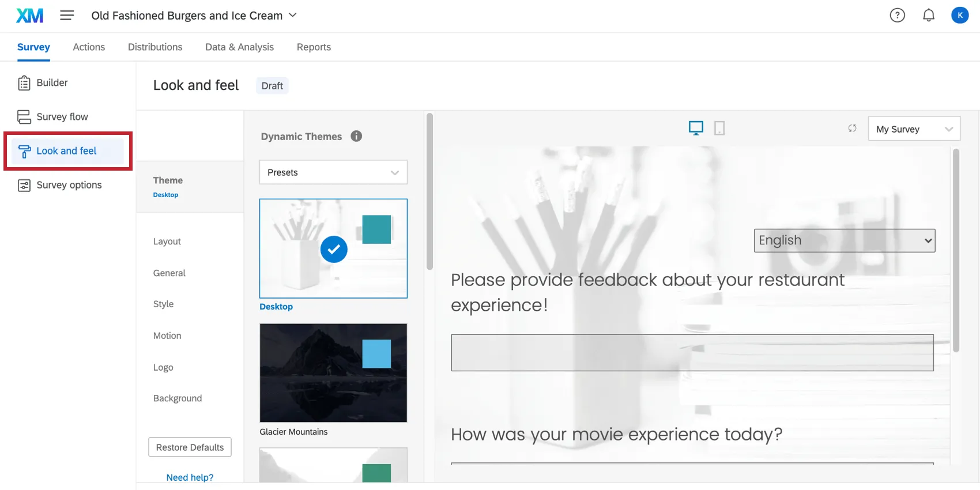
Task: Click the Draft status badge
Action: pos(272,86)
